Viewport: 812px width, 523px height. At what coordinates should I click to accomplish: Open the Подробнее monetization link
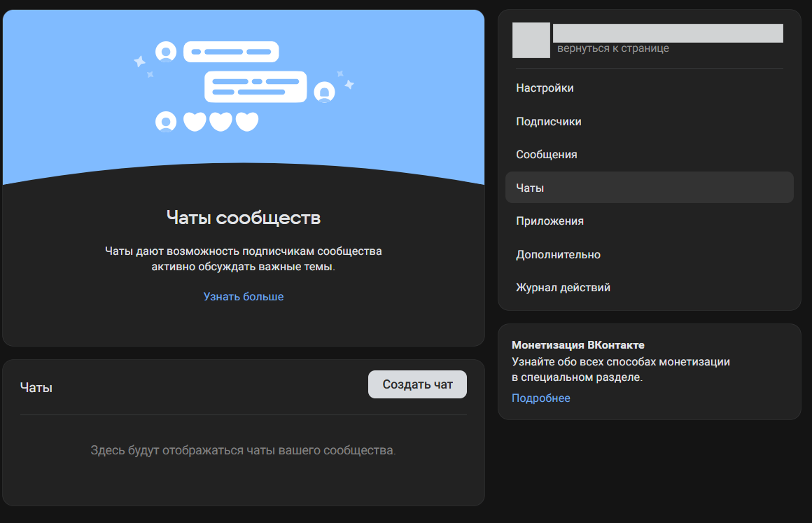click(x=540, y=398)
